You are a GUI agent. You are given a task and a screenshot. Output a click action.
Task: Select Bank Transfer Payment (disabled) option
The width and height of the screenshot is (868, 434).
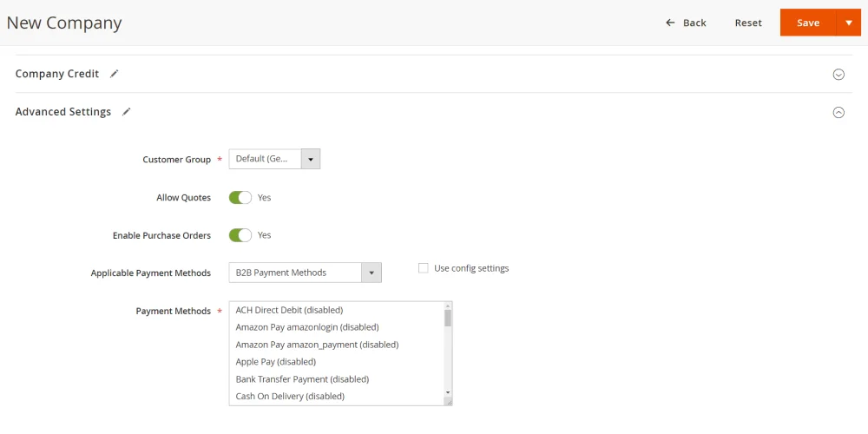click(x=337, y=379)
